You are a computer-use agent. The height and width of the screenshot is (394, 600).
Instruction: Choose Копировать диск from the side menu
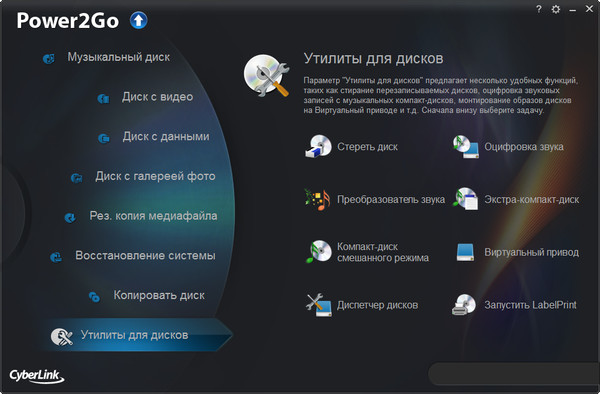point(159,295)
